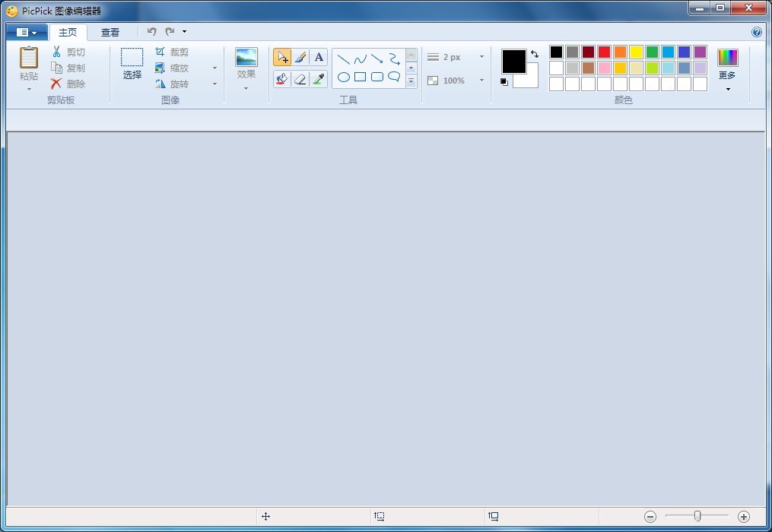The width and height of the screenshot is (772, 532).
Task: Click the 选择 select button
Action: coord(132,64)
